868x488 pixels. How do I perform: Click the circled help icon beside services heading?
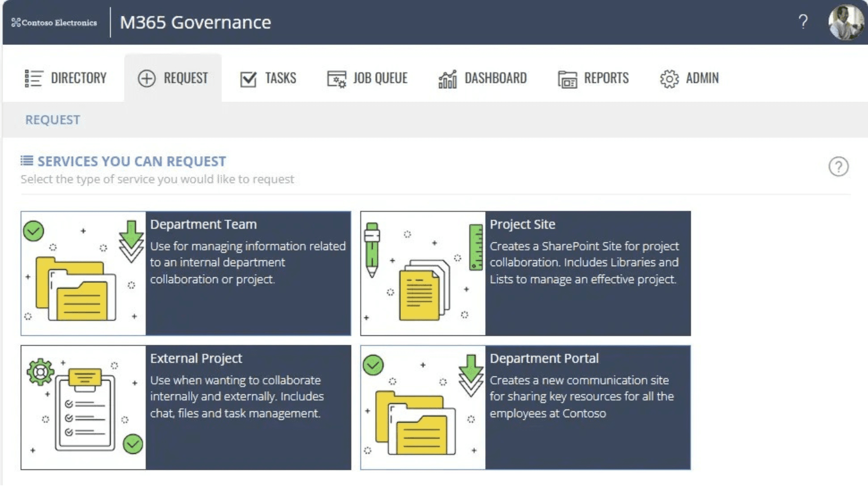tap(838, 167)
